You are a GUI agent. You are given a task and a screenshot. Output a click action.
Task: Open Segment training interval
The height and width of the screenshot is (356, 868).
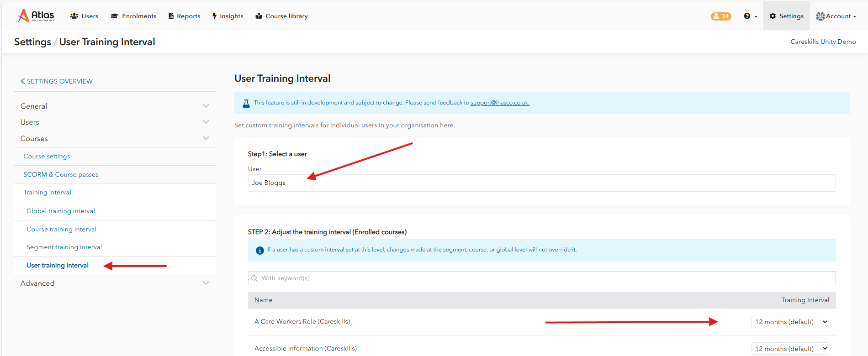pyautogui.click(x=64, y=247)
